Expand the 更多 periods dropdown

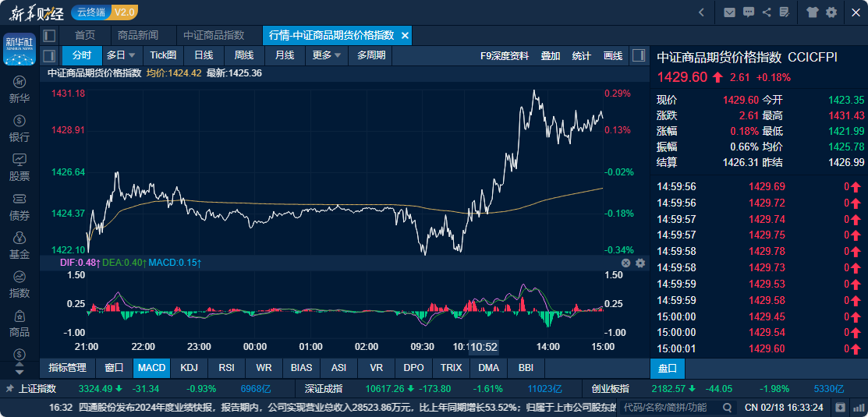coord(327,55)
